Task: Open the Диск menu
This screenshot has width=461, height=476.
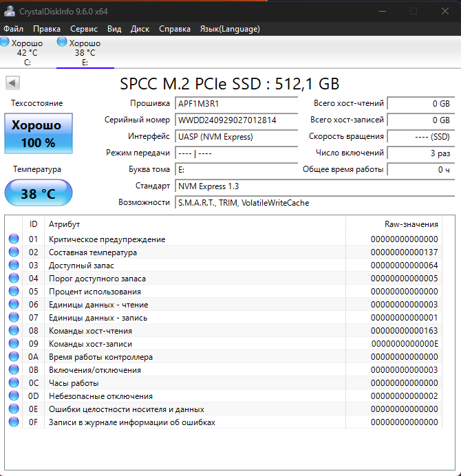Action: 140,29
